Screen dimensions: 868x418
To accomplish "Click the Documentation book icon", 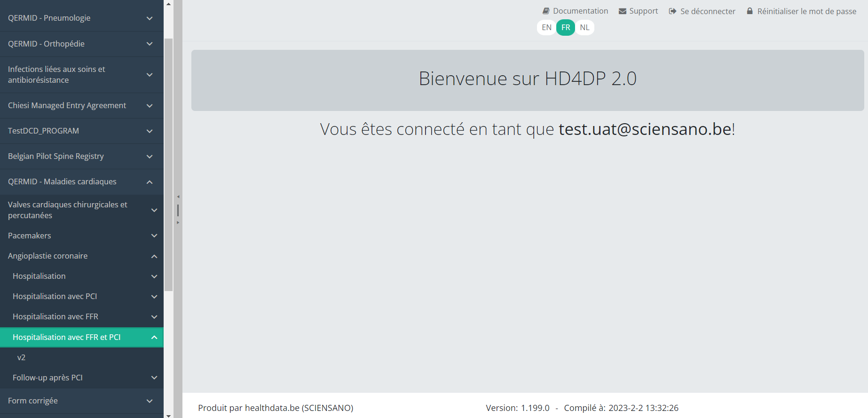I will (546, 11).
